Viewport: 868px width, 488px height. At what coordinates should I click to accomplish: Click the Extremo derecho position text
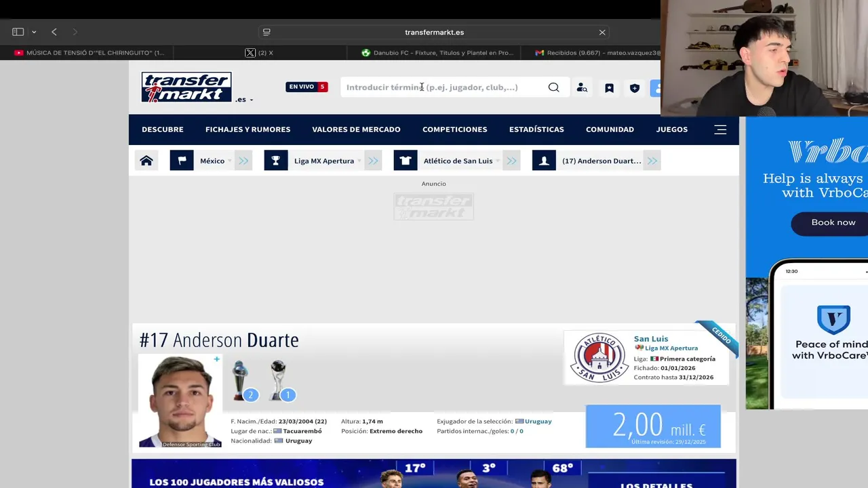click(x=396, y=431)
